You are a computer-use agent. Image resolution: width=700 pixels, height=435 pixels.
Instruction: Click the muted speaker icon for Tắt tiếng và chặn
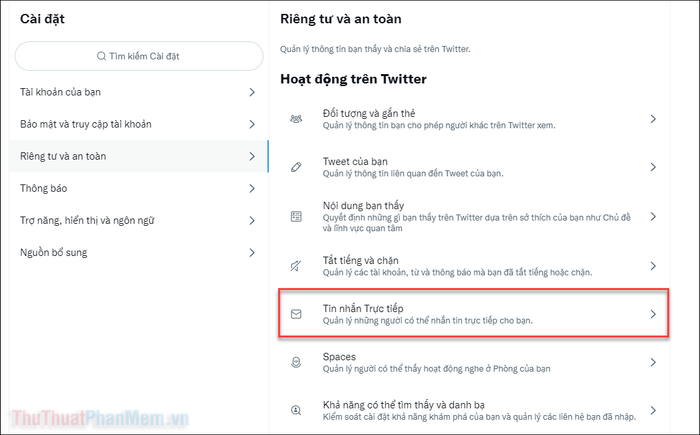click(296, 266)
